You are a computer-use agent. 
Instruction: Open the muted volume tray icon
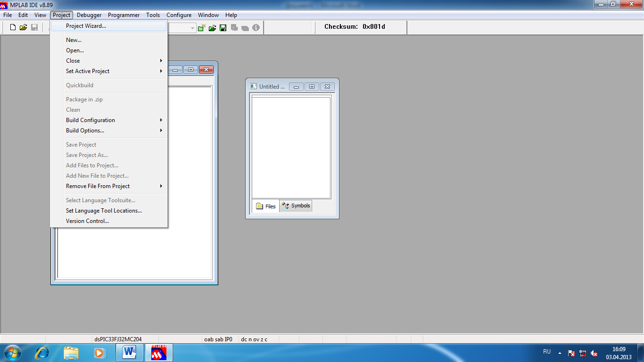click(x=594, y=353)
